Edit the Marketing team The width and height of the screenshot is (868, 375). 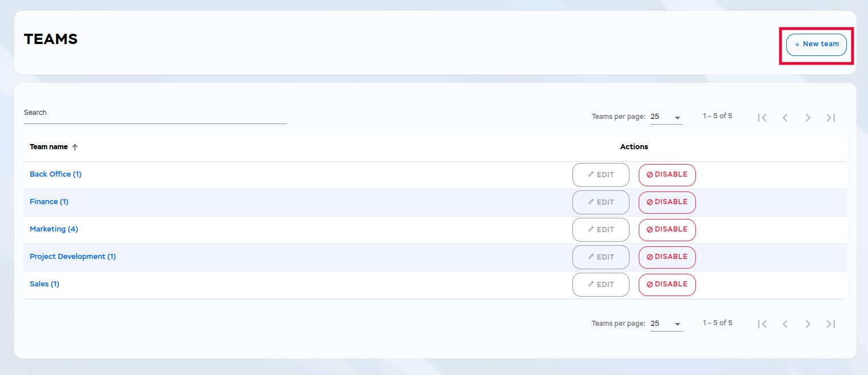point(600,230)
